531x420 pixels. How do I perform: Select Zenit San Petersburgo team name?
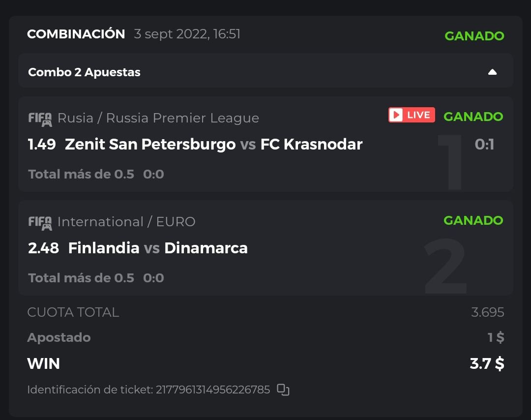pyautogui.click(x=150, y=144)
